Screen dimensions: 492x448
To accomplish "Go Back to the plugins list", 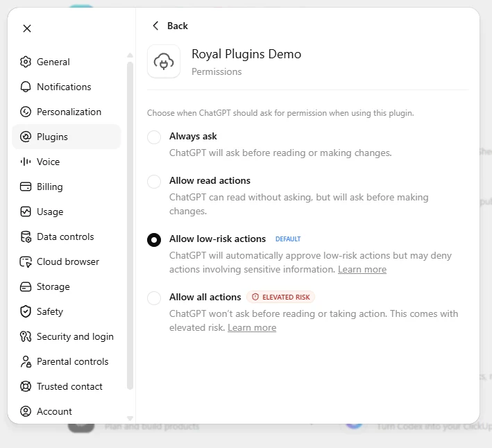I will pos(170,26).
